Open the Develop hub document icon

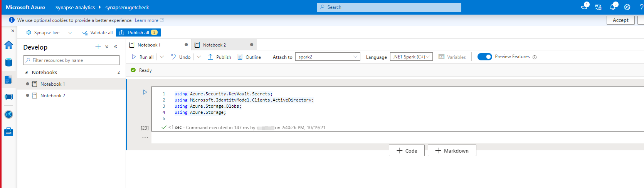(8, 80)
